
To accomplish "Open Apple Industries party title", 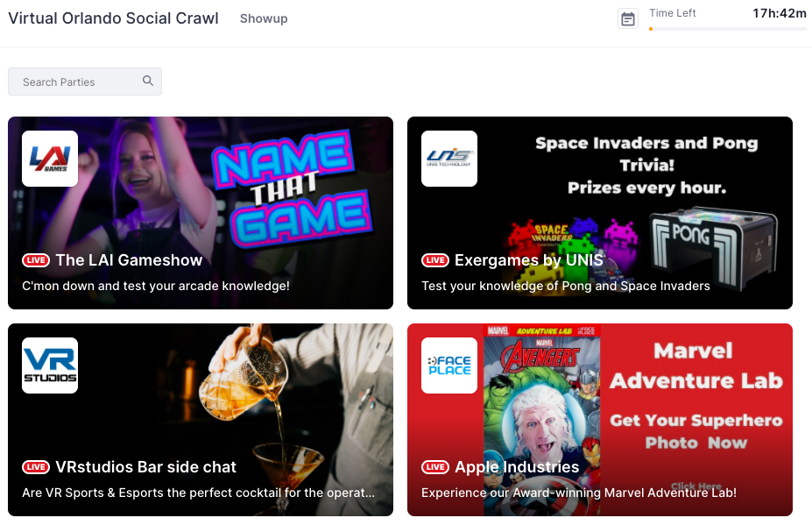I will (x=517, y=467).
